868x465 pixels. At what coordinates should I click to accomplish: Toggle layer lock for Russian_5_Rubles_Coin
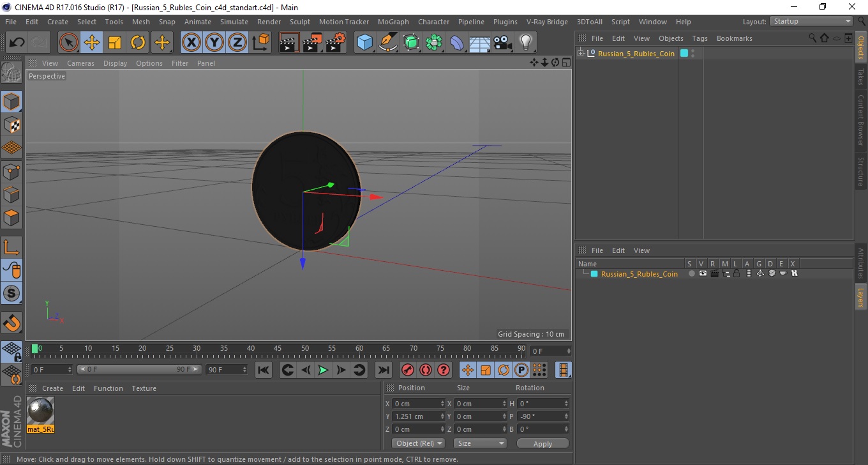tap(737, 273)
